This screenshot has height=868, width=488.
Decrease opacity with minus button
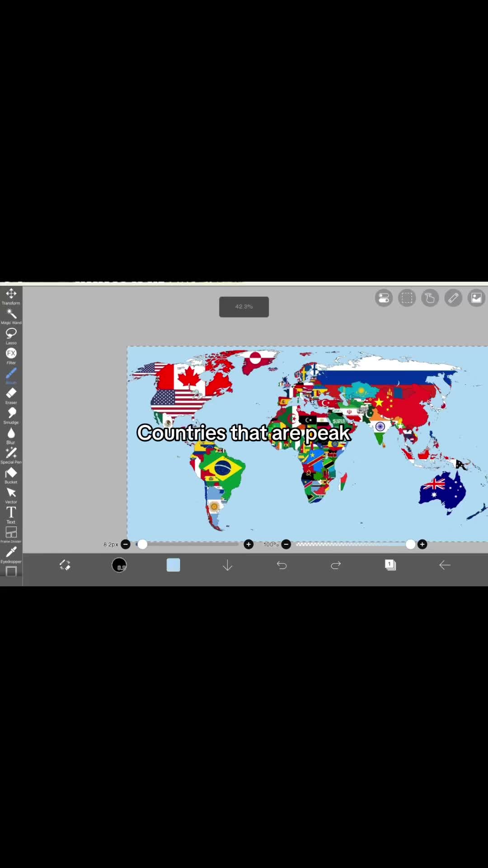286,544
